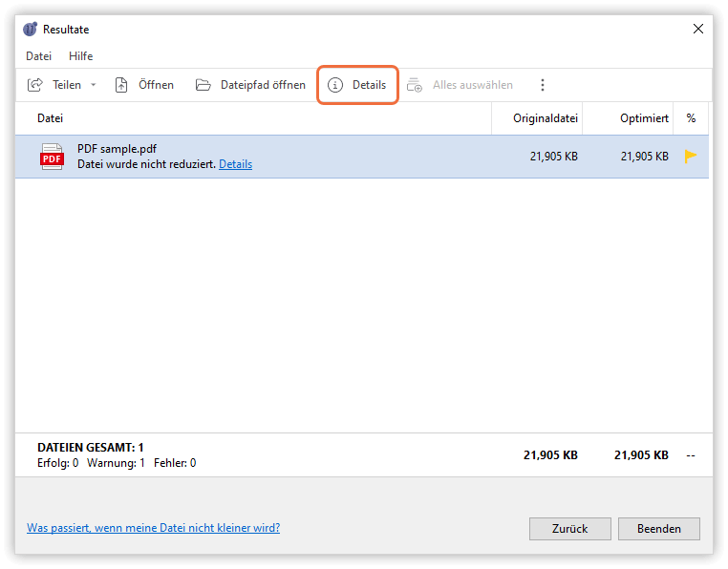Click 'Datei wurde nicht reduziert.' text
The height and width of the screenshot is (569, 728).
point(146,164)
